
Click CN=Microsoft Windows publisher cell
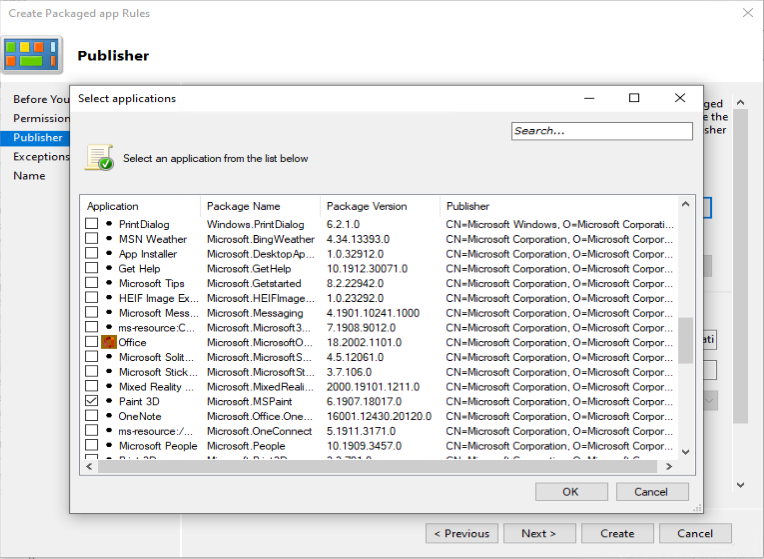pyautogui.click(x=560, y=225)
